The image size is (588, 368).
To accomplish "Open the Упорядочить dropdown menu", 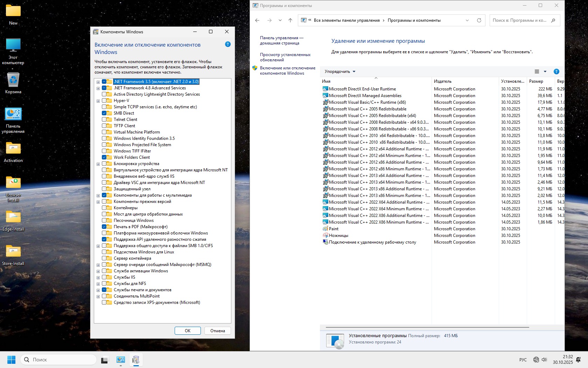I will (339, 71).
